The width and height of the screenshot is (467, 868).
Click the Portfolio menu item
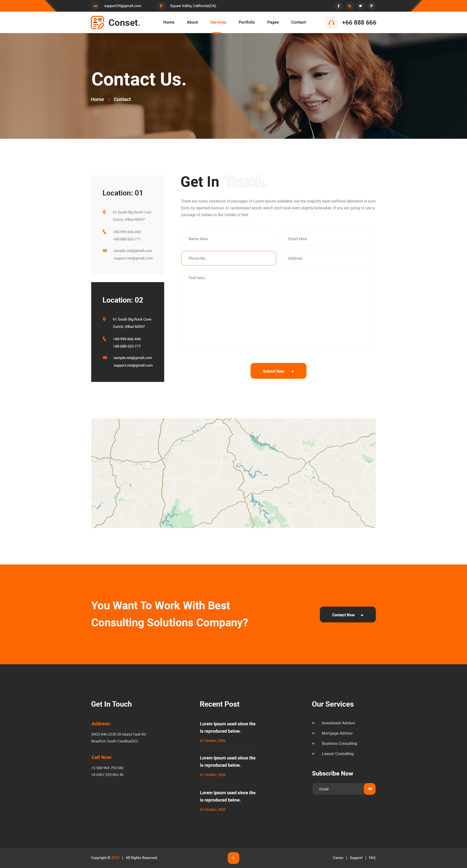pyautogui.click(x=247, y=22)
